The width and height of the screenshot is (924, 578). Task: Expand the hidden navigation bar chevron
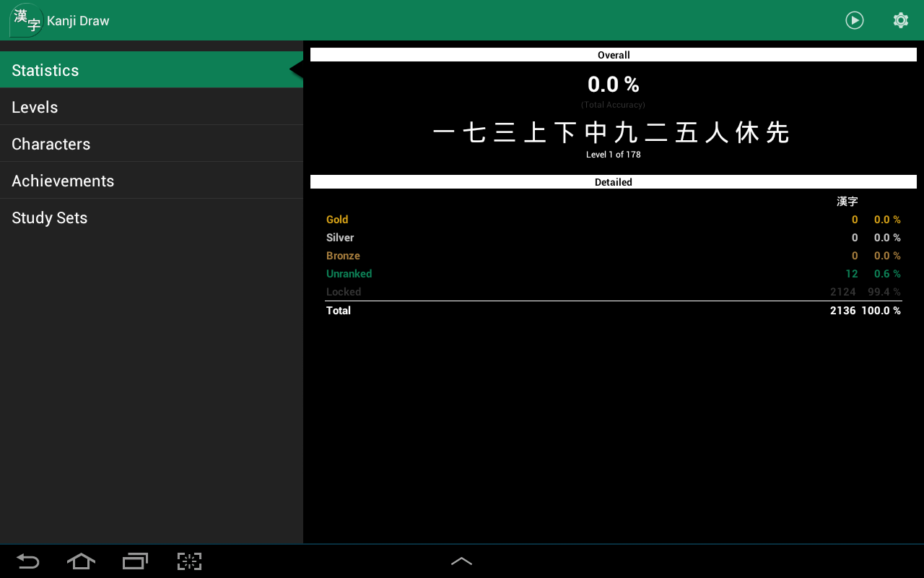tap(461, 561)
